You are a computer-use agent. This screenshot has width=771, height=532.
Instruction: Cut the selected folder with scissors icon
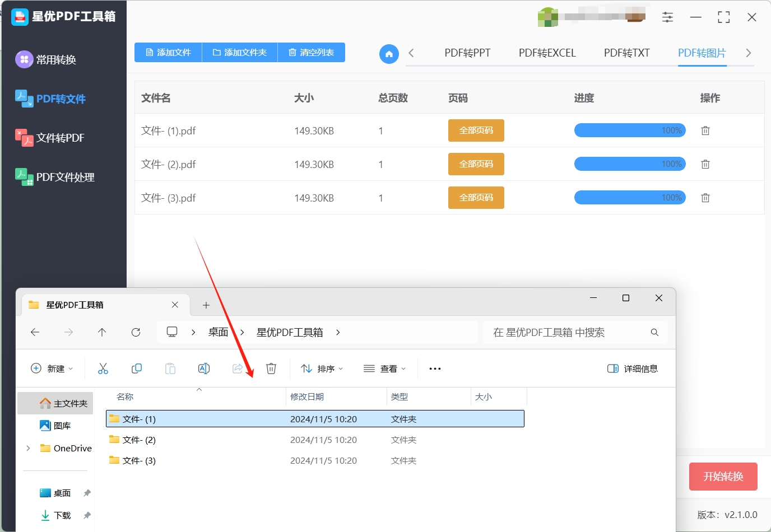coord(103,368)
